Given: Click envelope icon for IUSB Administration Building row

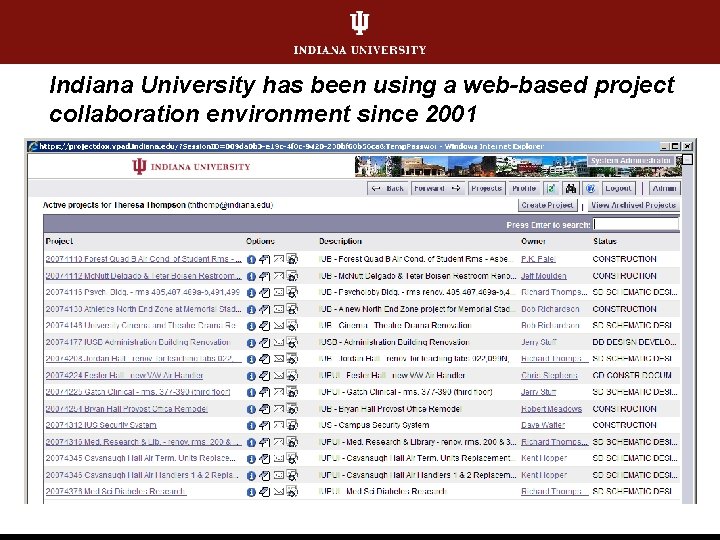Looking at the screenshot, I should (279, 342).
